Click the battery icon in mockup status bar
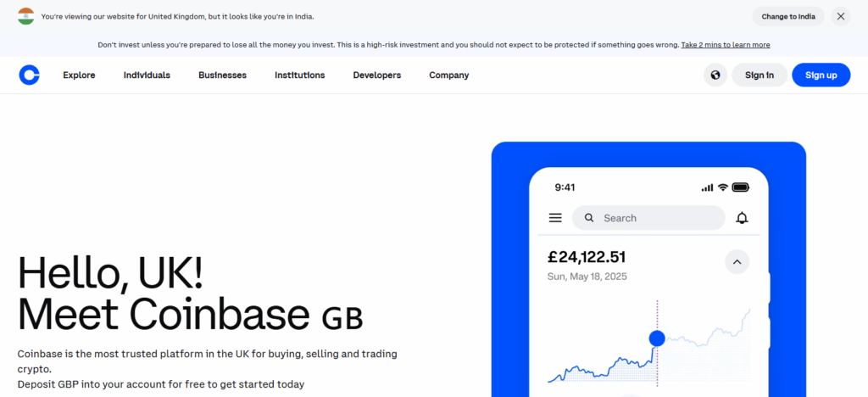The image size is (868, 397). tap(741, 187)
